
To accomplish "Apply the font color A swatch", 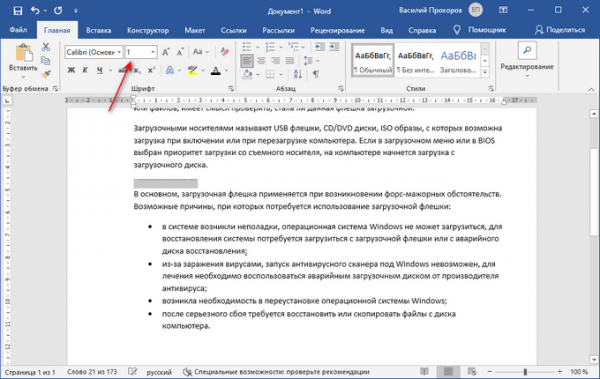I will 215,70.
